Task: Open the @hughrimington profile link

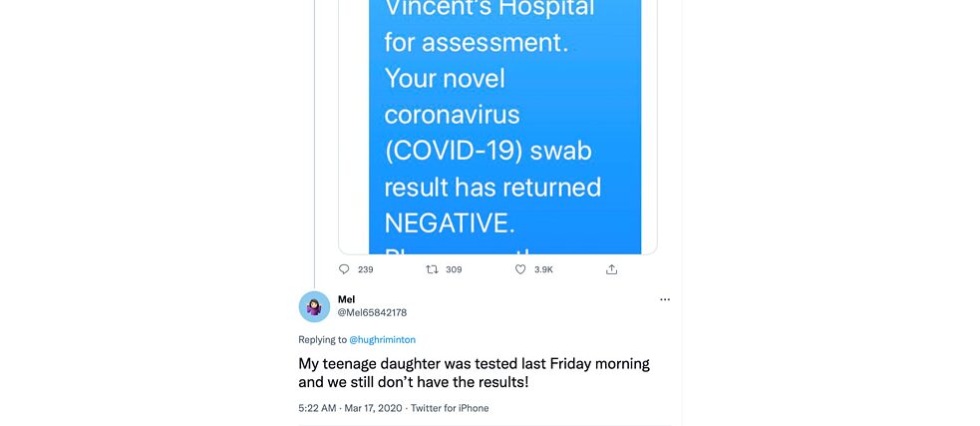Action: point(382,340)
